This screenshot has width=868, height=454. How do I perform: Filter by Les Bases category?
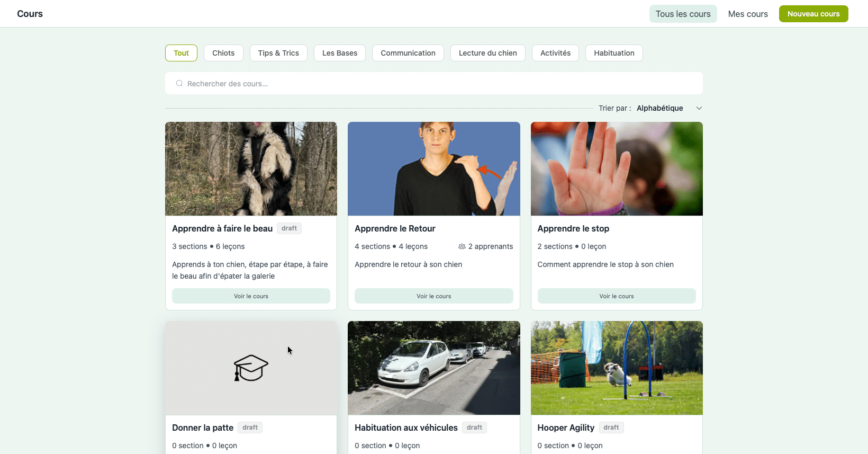340,53
